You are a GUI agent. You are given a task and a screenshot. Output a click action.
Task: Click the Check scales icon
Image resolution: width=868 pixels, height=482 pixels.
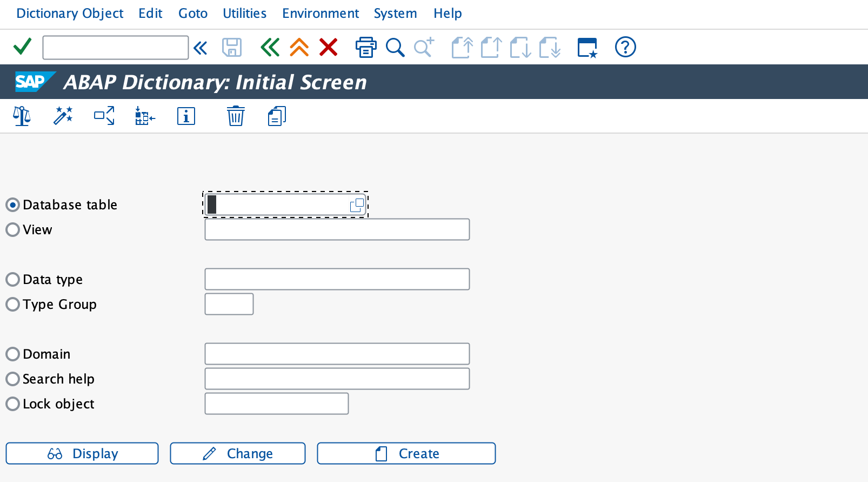click(x=22, y=116)
